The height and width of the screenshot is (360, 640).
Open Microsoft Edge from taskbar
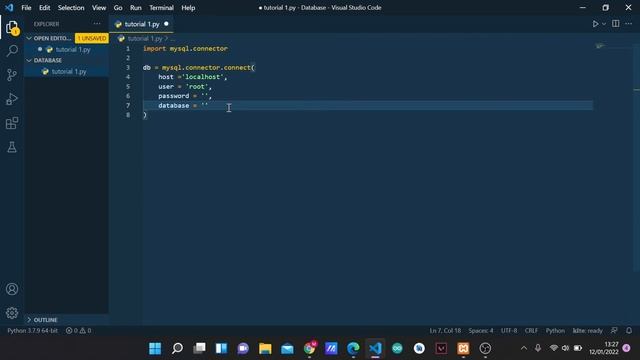pyautogui.click(x=353, y=348)
